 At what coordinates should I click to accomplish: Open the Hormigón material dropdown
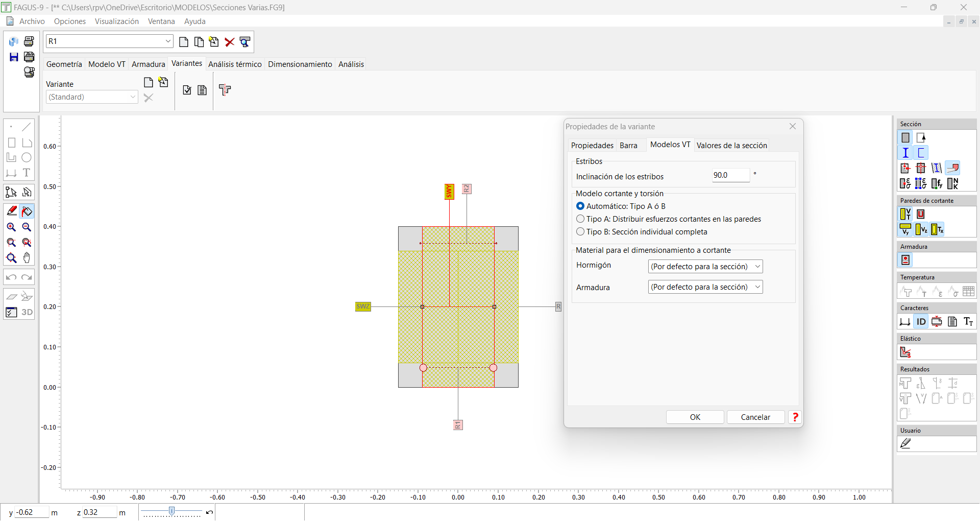(705, 267)
